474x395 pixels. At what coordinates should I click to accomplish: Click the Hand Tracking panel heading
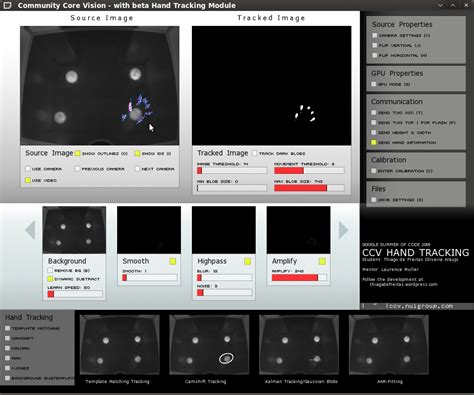(29, 317)
